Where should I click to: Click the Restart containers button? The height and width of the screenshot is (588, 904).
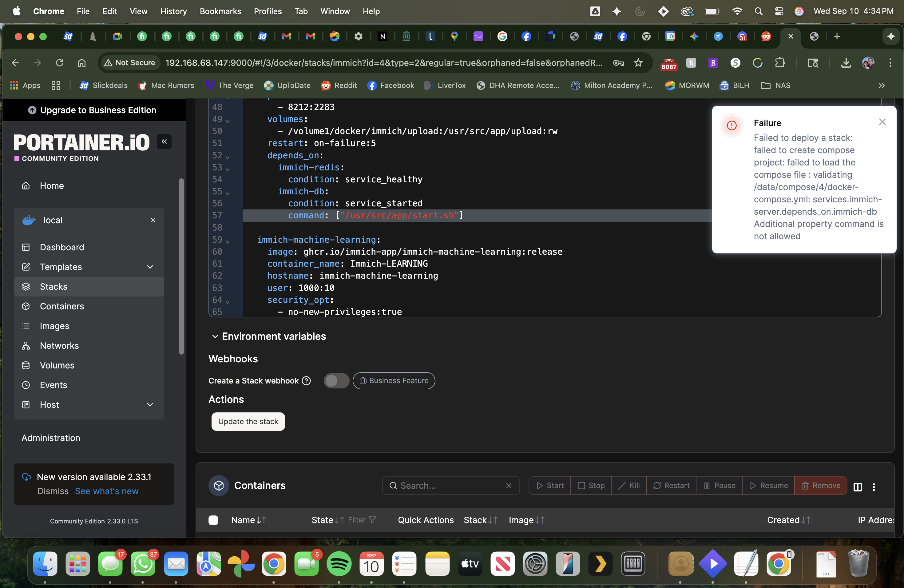(x=671, y=486)
